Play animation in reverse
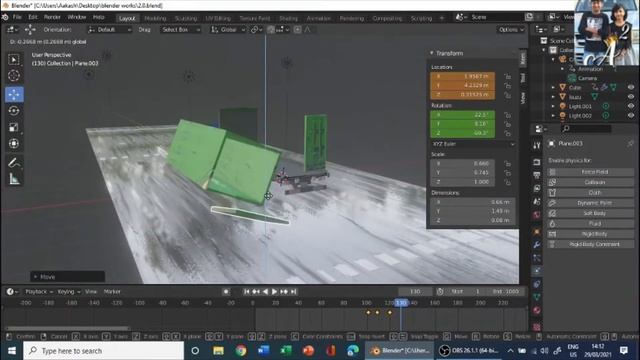Screen dimensions: 640x360 [265, 291]
